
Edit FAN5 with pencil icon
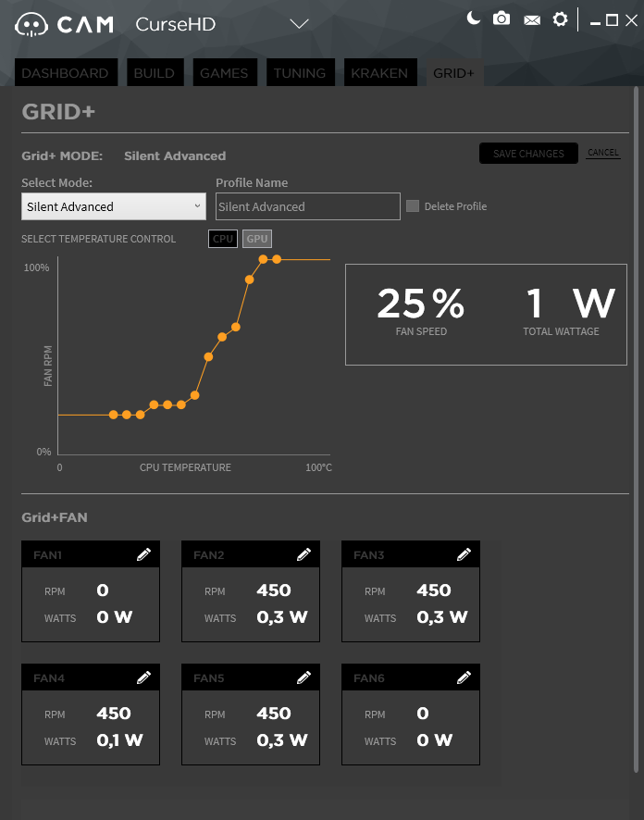[303, 677]
